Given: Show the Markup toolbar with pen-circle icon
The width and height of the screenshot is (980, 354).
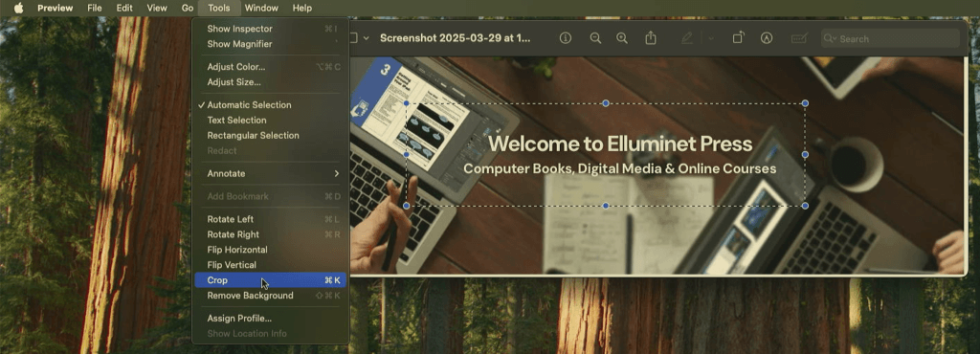Looking at the screenshot, I should click(767, 38).
